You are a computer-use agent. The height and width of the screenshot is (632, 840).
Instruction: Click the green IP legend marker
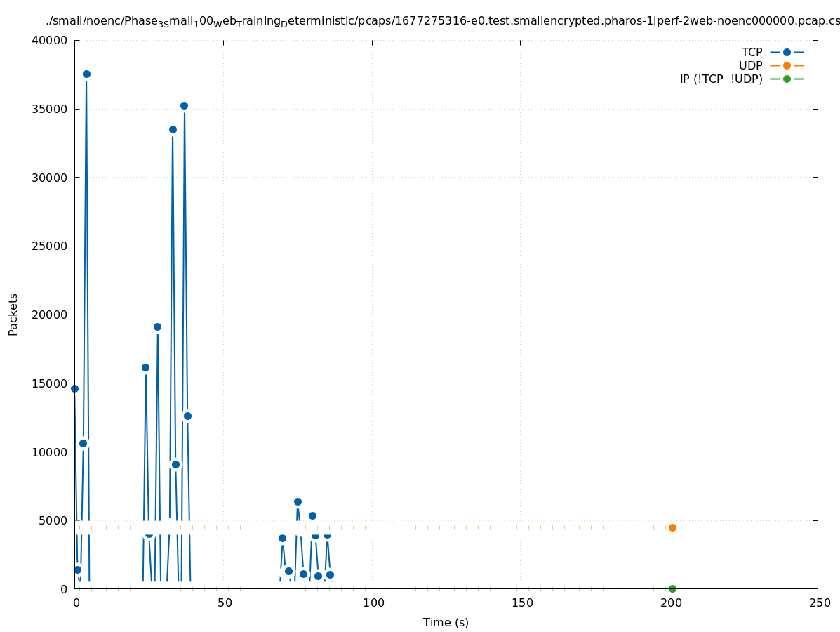tap(787, 79)
